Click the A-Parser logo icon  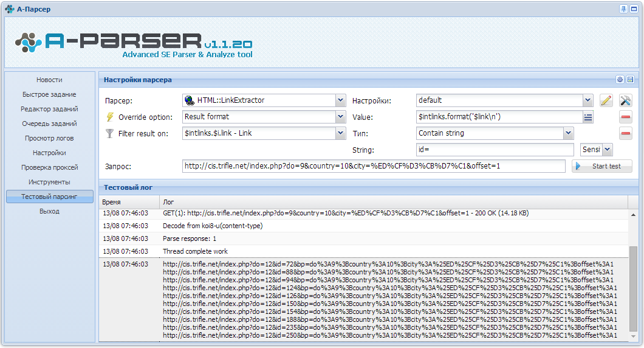(x=29, y=43)
